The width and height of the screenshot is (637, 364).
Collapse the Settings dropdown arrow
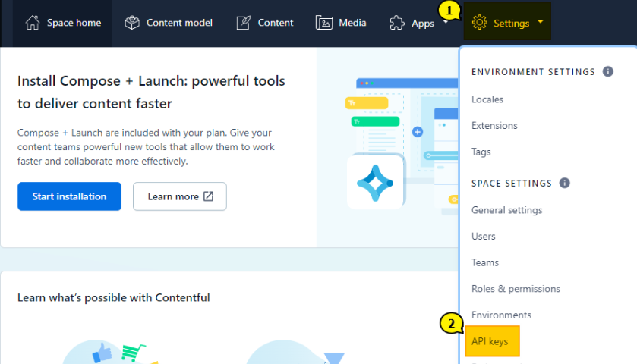pyautogui.click(x=540, y=22)
